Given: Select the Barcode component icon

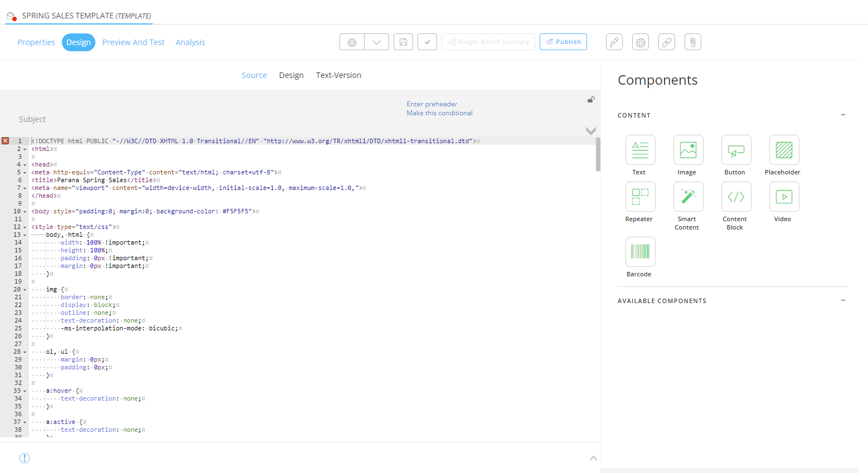Looking at the screenshot, I should click(x=640, y=252).
